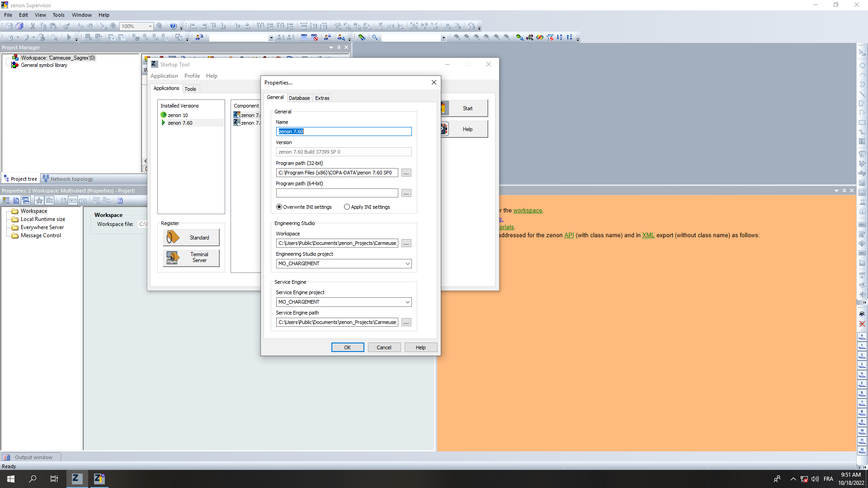Screen dimensions: 868x488
Task: Click the favorites star icon in Properties toolbar
Action: click(39, 201)
